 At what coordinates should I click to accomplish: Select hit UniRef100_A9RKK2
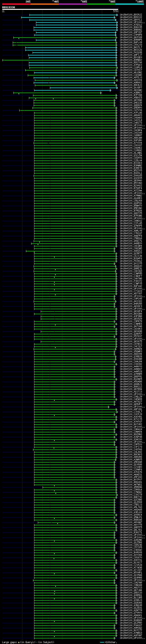[131, 82]
